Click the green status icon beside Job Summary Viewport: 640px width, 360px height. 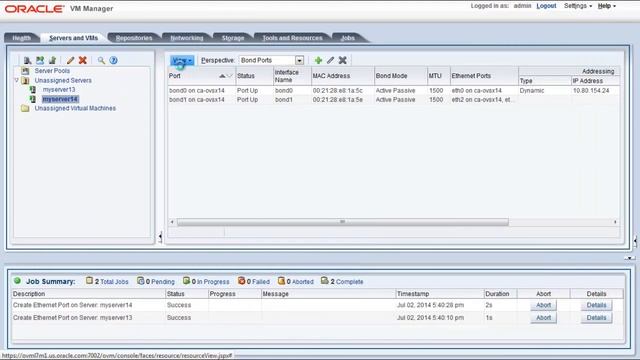pyautogui.click(x=17, y=281)
